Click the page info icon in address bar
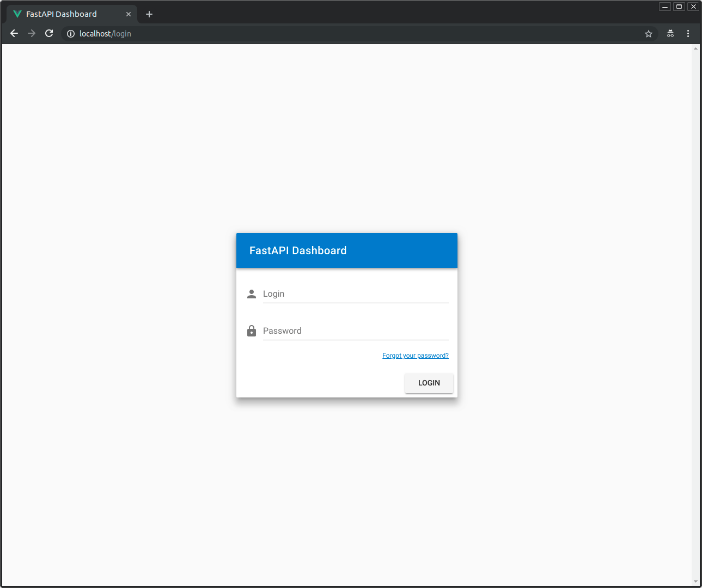Viewport: 702px width, 588px height. (70, 33)
